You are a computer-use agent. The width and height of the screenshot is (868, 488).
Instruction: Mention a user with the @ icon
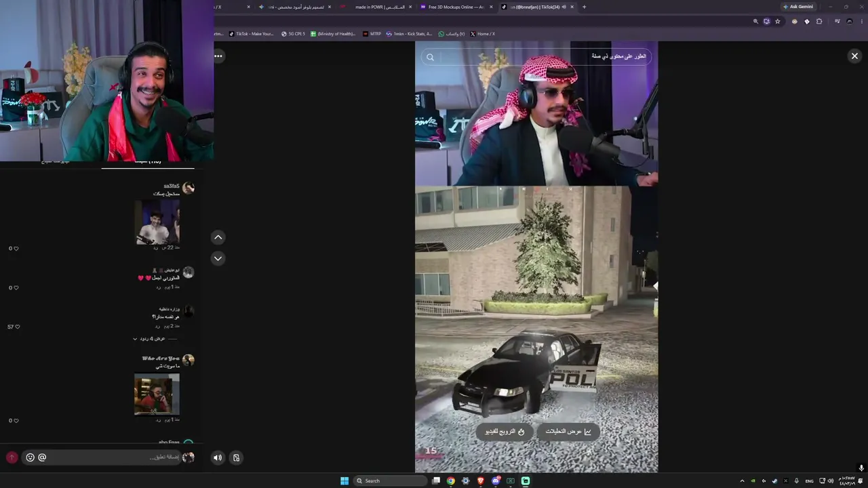click(x=42, y=457)
